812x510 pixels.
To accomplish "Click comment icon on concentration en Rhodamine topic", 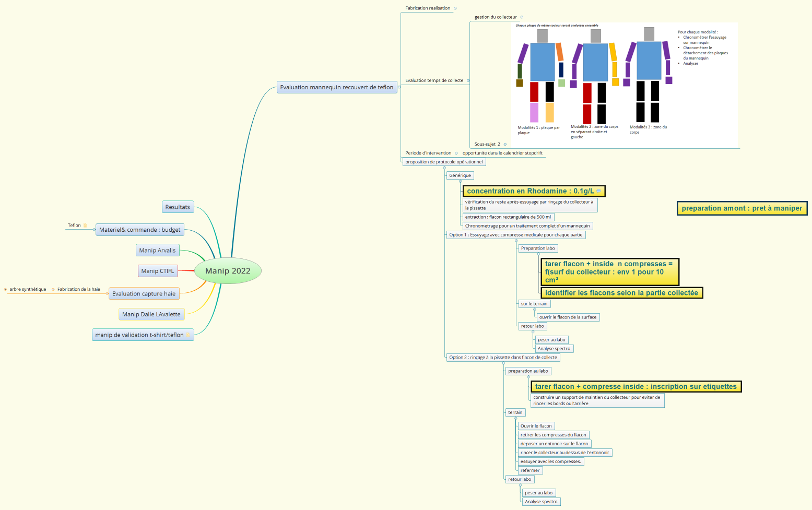I will (598, 191).
